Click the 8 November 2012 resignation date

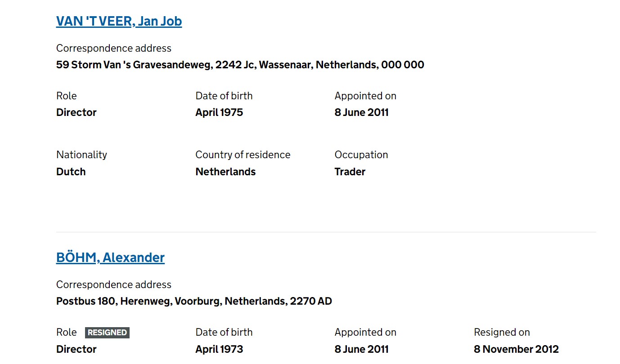point(516,349)
